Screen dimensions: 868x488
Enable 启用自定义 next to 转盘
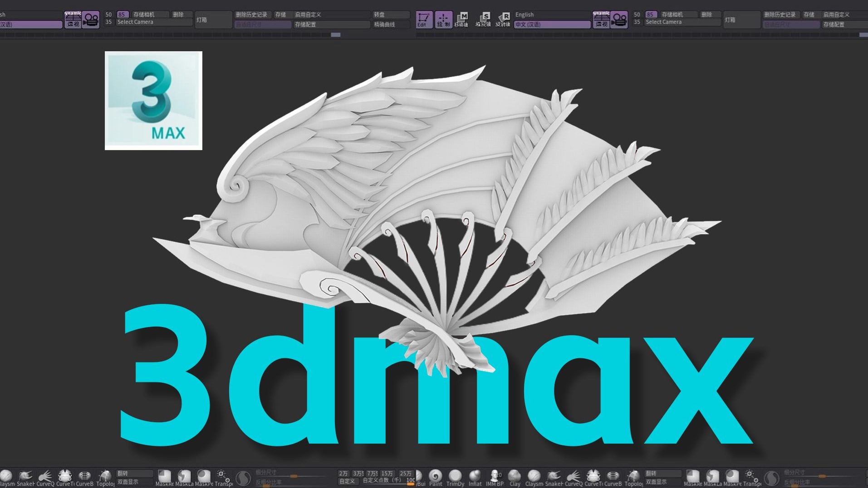coord(331,15)
